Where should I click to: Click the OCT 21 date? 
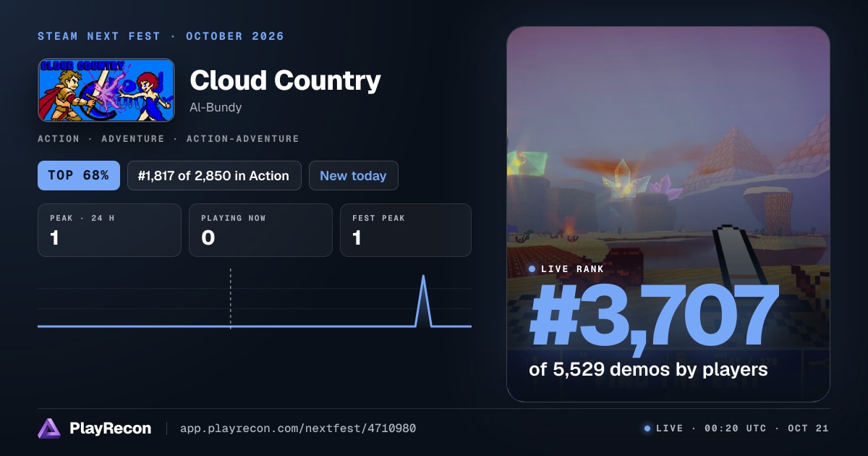(x=809, y=428)
